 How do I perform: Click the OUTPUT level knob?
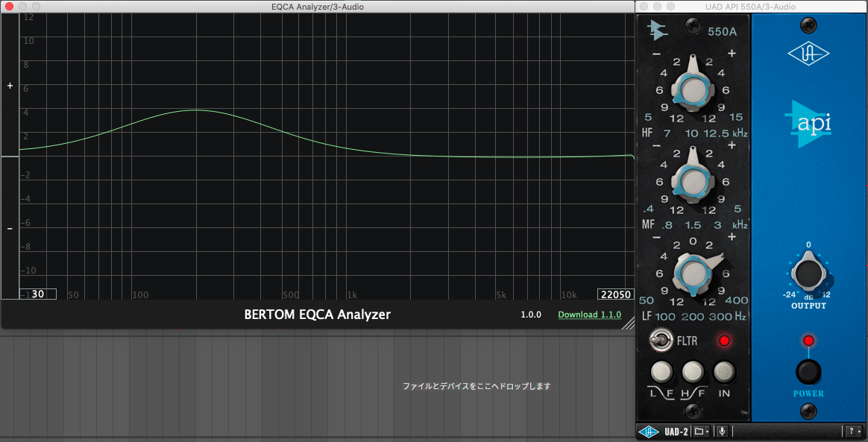(x=808, y=274)
